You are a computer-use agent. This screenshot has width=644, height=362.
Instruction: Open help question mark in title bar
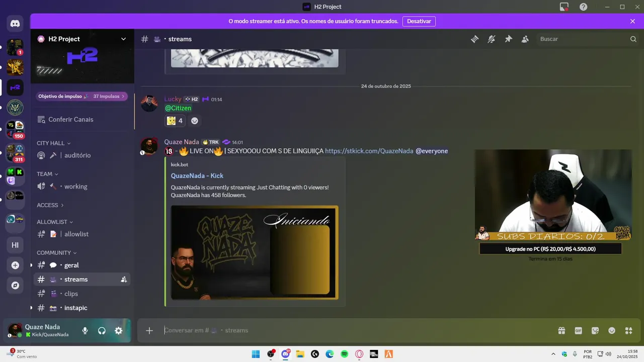(x=583, y=7)
